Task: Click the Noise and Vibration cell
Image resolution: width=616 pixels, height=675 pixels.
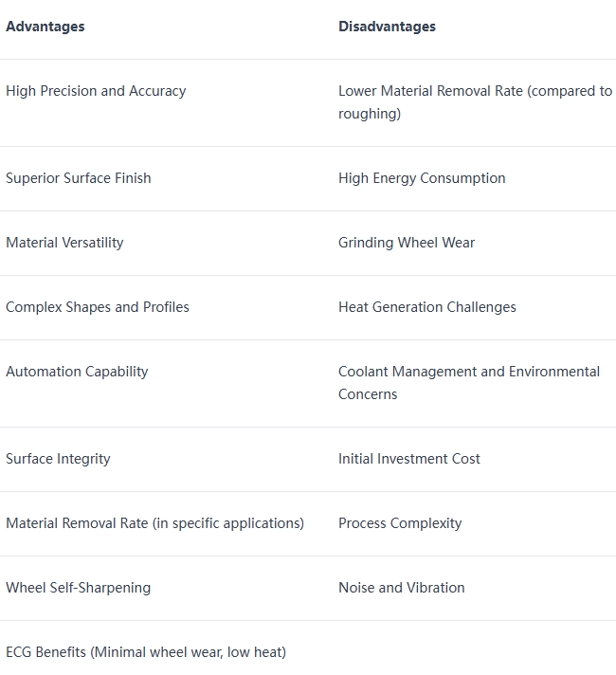Action: click(x=402, y=588)
